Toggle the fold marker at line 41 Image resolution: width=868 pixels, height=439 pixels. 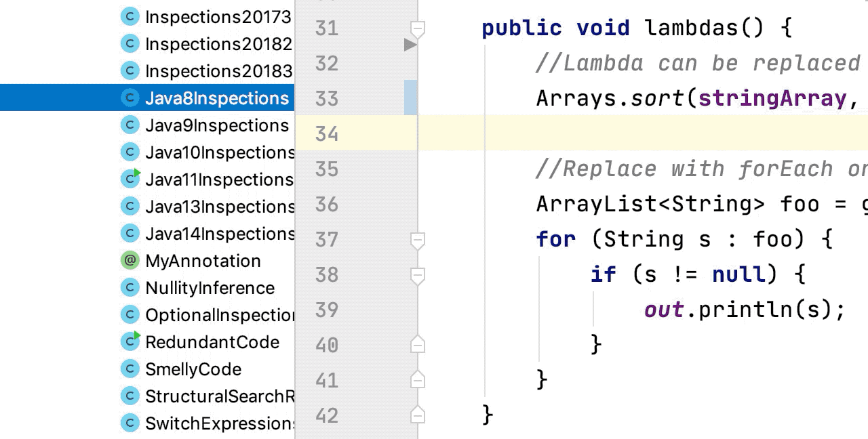(x=417, y=379)
